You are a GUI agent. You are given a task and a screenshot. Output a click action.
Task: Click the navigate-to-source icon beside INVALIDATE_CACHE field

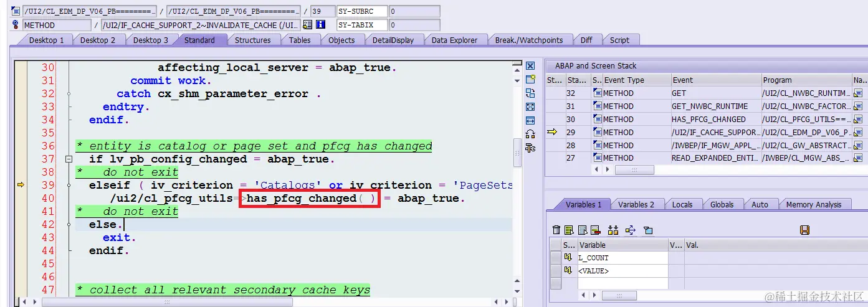[307, 25]
